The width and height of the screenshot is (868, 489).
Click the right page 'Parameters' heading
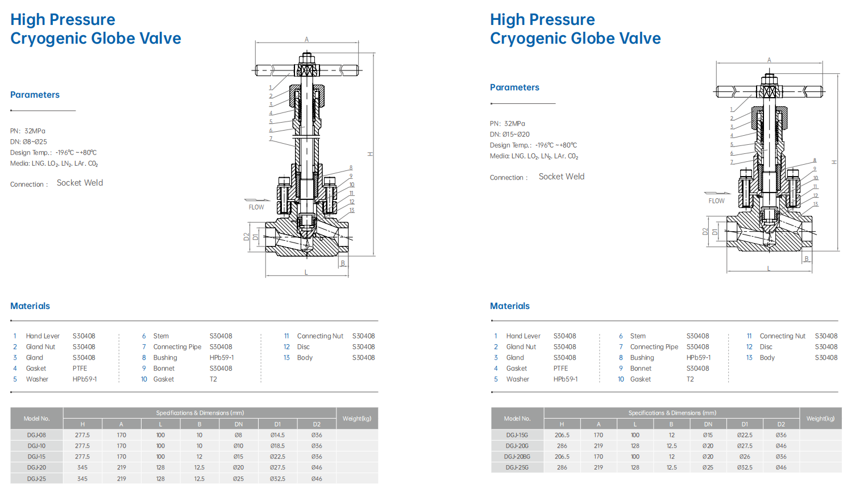514,87
